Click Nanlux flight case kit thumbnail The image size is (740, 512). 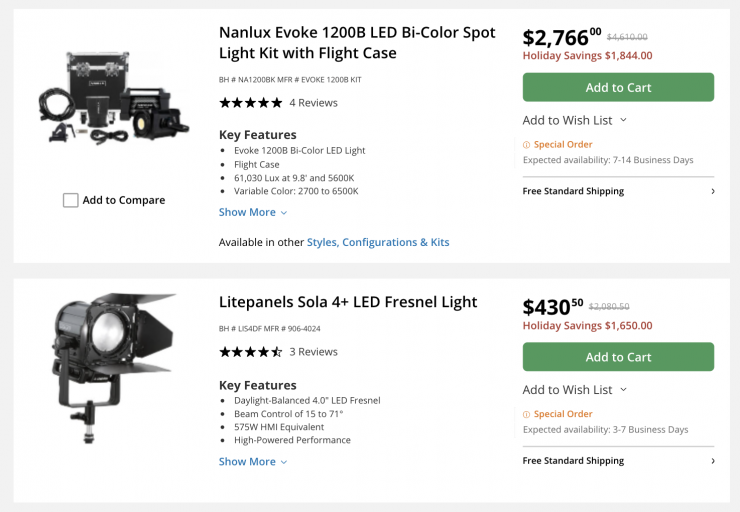[113, 103]
